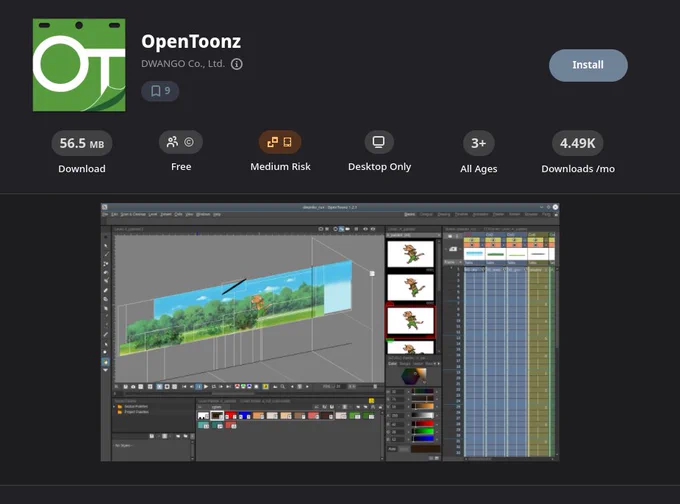Open the DWANGO Co., Ltd. developer link

tap(183, 64)
